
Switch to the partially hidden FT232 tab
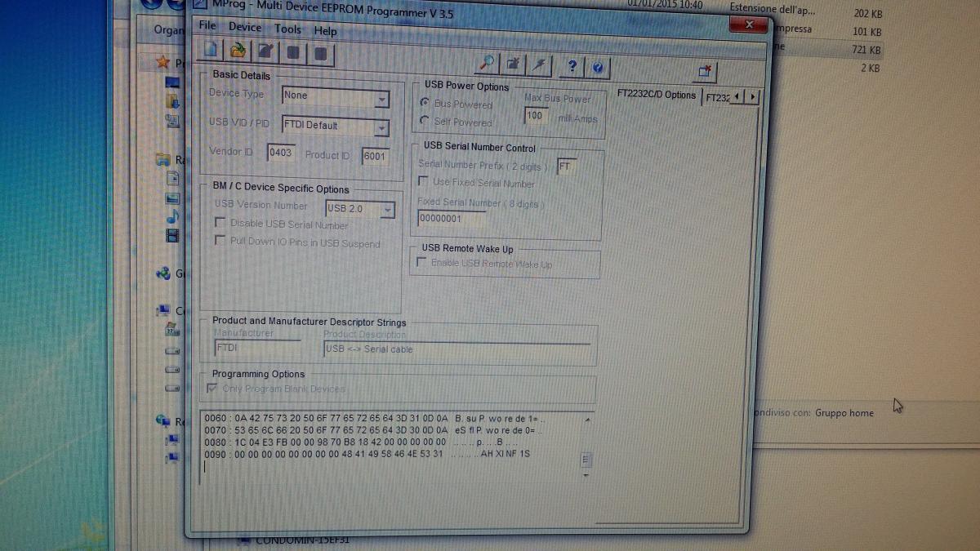click(716, 97)
